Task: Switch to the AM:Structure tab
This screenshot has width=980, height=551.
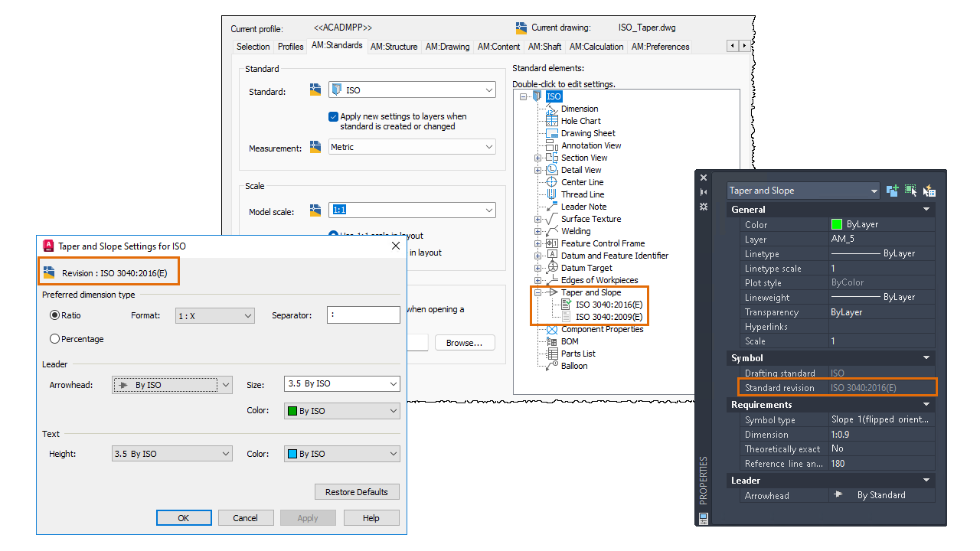Action: click(x=394, y=47)
